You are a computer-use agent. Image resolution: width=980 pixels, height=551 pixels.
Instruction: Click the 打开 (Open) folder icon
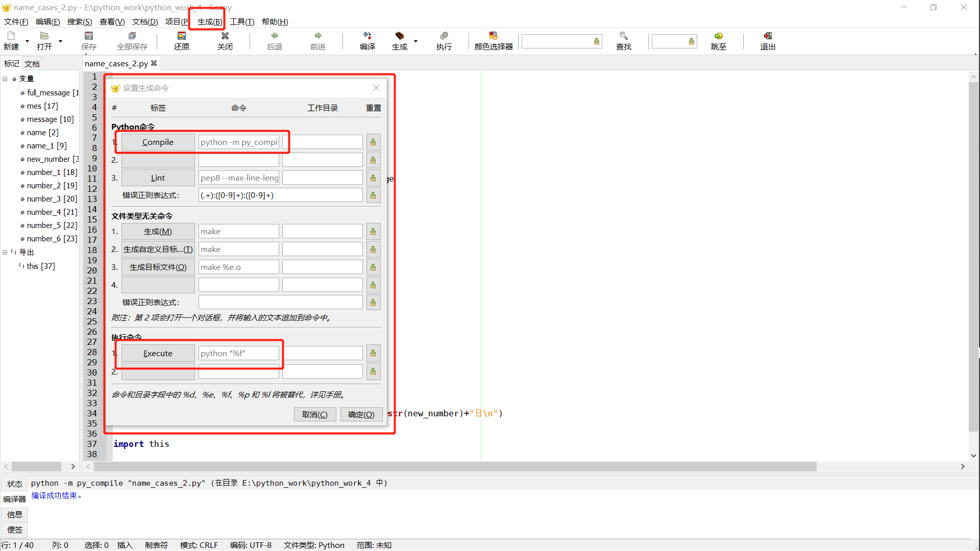(44, 36)
